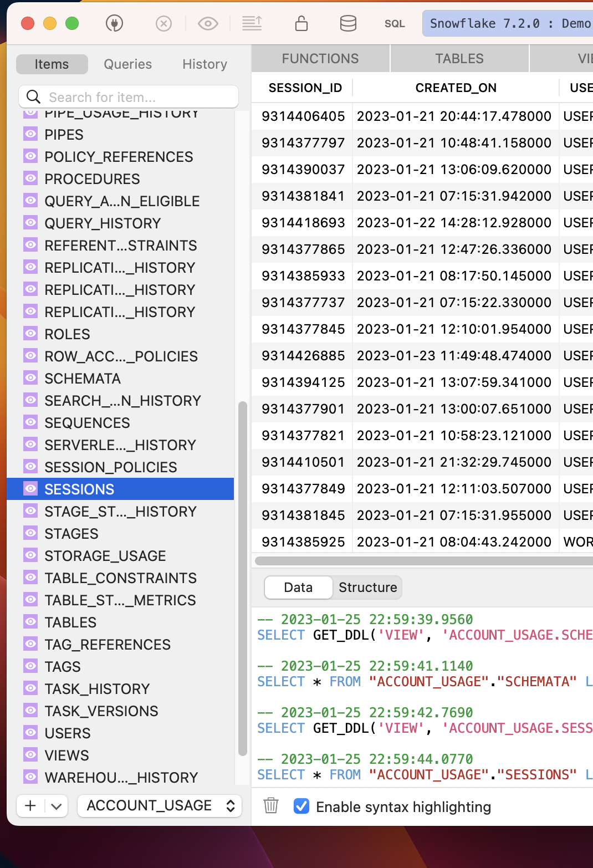Open the History tab

point(204,64)
